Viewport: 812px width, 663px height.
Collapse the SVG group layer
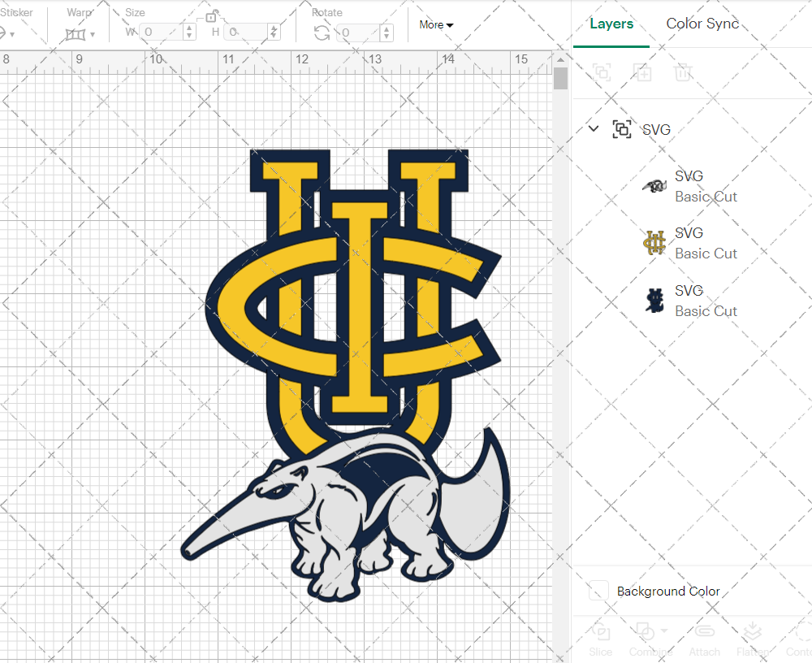594,128
